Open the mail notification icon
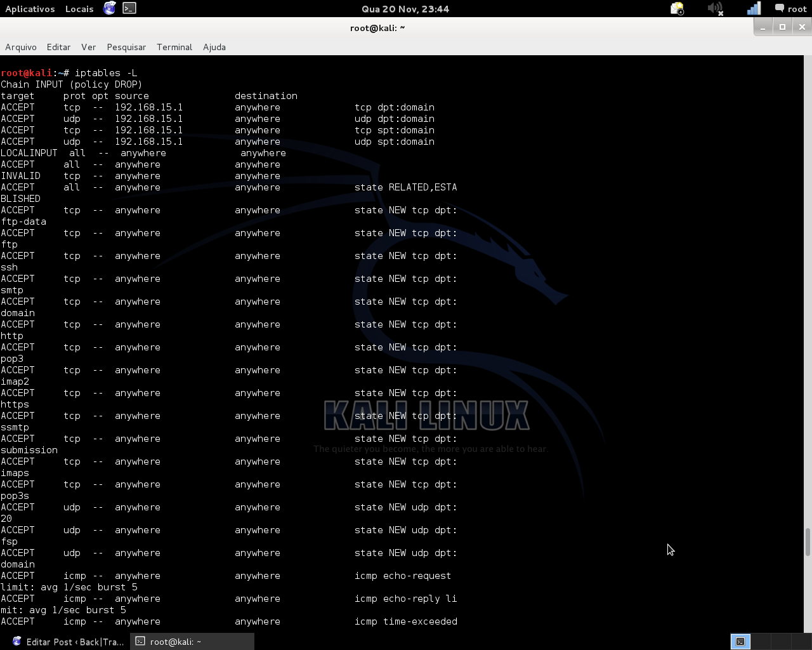 677,9
